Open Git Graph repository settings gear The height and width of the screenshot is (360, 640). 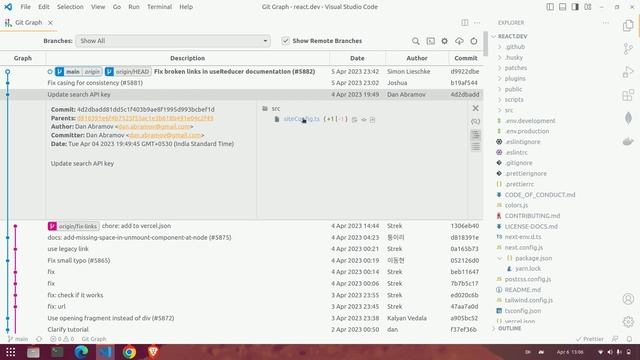[x=444, y=41]
